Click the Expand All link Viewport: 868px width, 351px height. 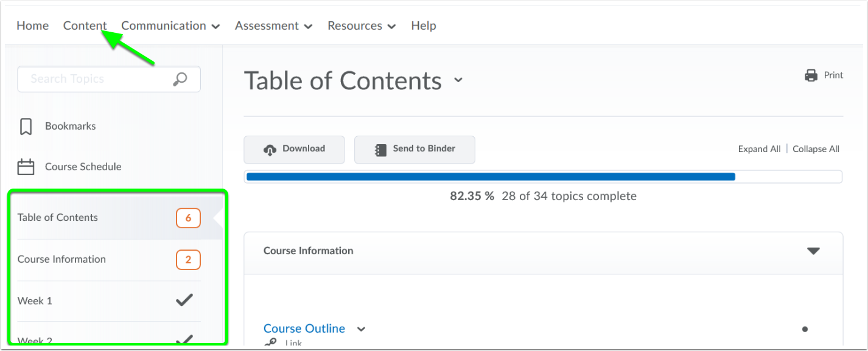pos(759,149)
